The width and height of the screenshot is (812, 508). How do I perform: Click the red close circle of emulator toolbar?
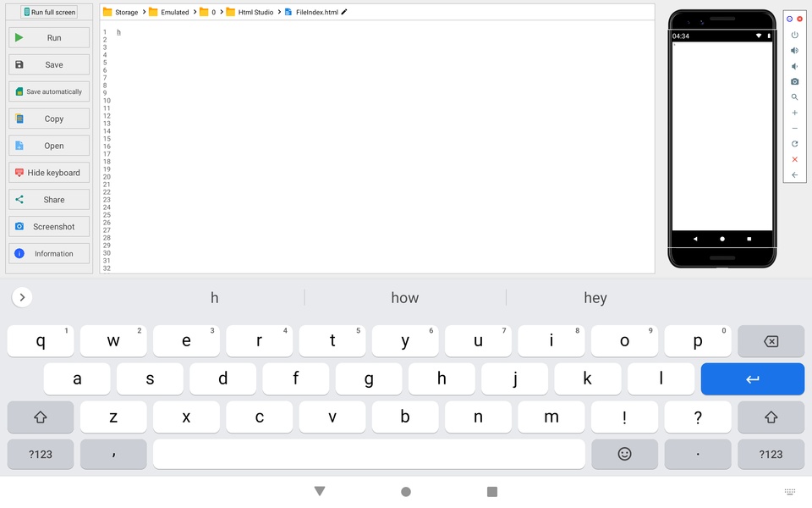(799, 19)
